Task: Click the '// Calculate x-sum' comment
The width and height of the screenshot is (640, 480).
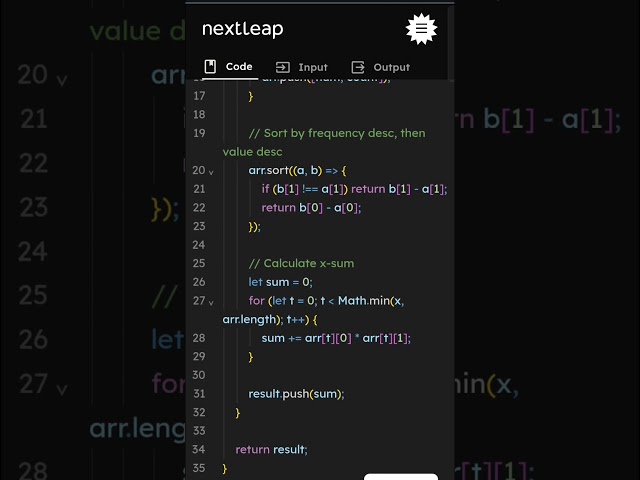Action: click(x=302, y=263)
